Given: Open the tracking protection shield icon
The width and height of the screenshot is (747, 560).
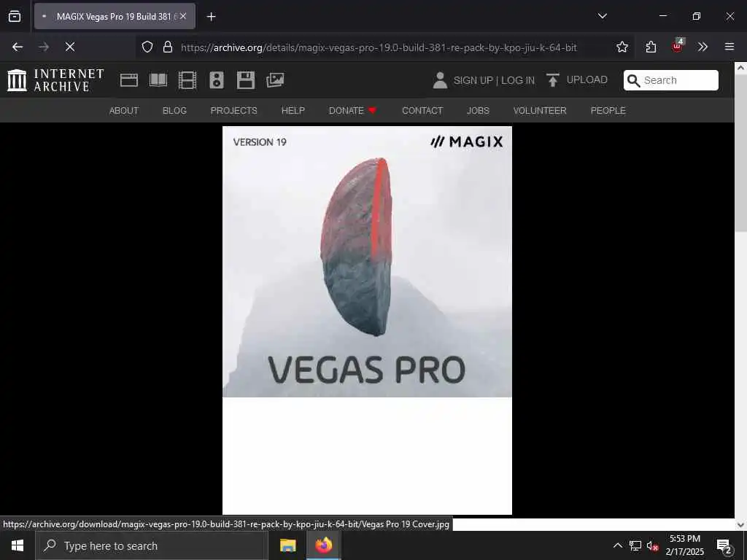Looking at the screenshot, I should 147,47.
